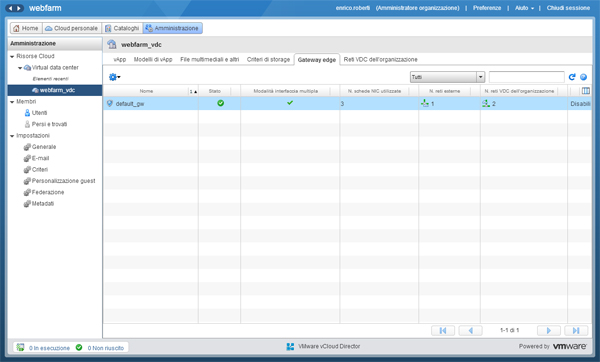Click the blue help icon beside refresh
This screenshot has width=600, height=362.
point(583,77)
